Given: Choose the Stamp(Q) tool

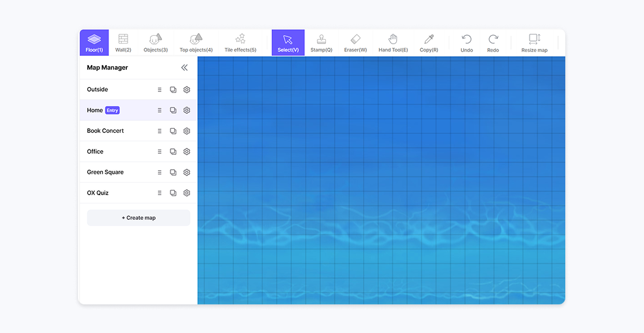Looking at the screenshot, I should (x=321, y=43).
